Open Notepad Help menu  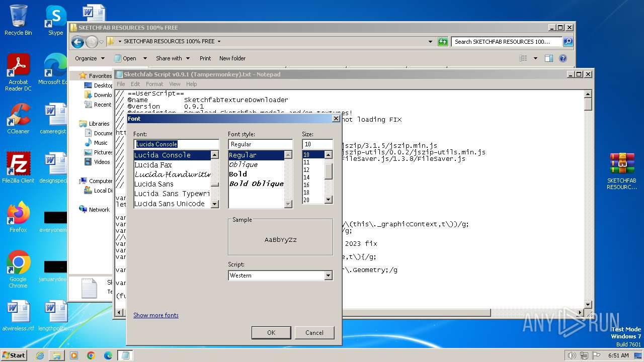pyautogui.click(x=191, y=84)
